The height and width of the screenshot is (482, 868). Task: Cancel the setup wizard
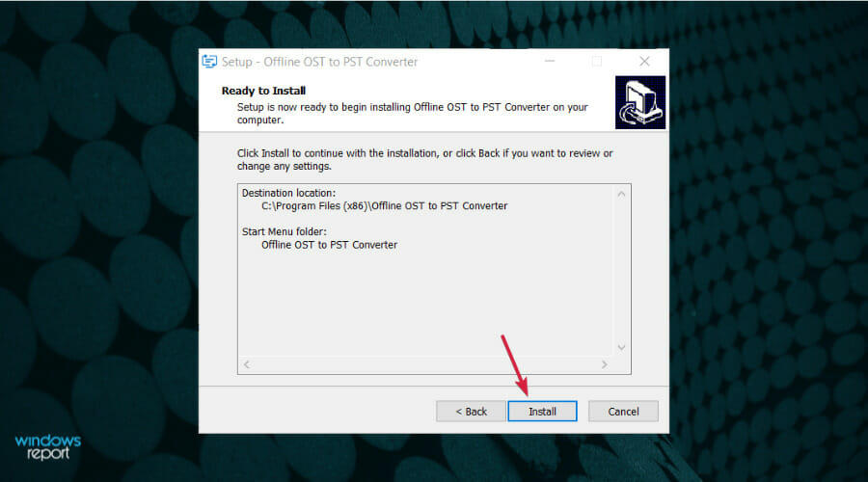[623, 412]
